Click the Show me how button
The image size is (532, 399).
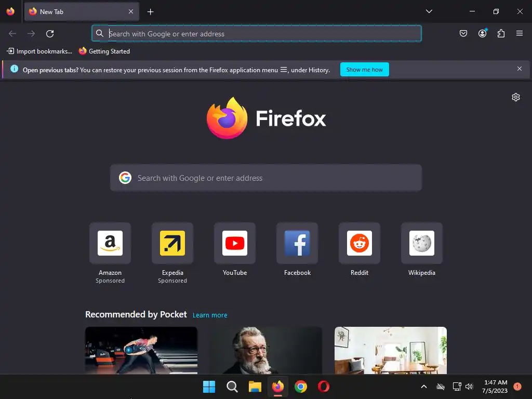click(364, 70)
